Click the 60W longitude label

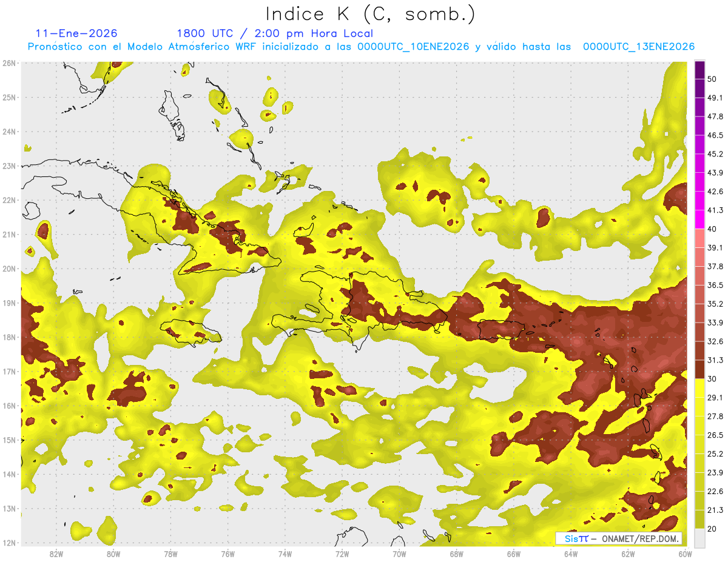point(685,554)
